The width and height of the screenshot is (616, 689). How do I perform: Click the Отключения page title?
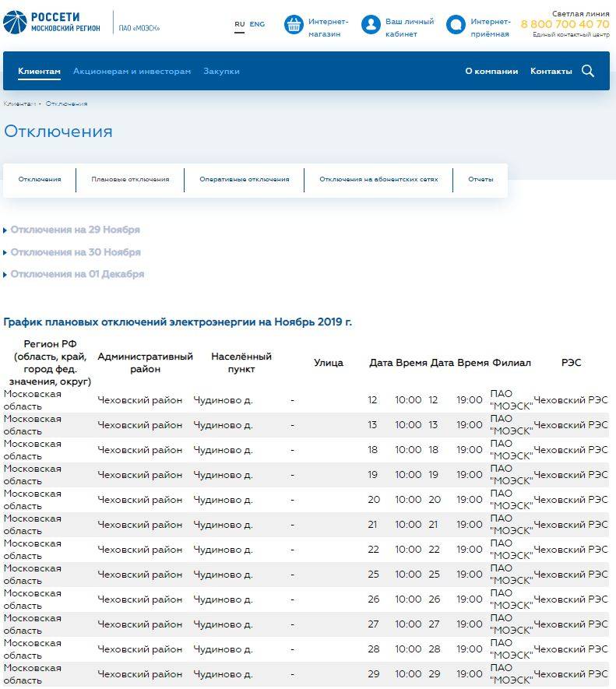click(x=58, y=132)
